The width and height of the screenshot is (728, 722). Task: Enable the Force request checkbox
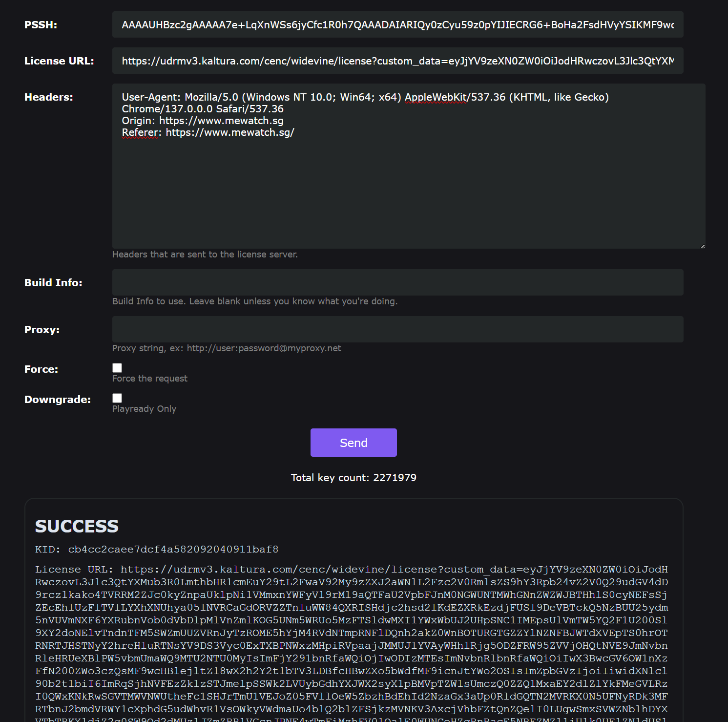pos(117,368)
